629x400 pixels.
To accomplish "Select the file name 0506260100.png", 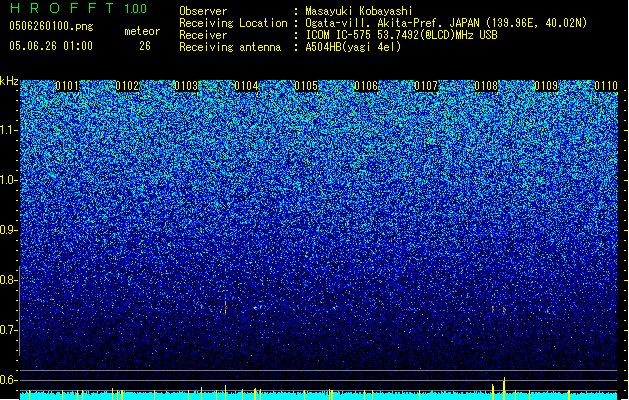I will click(x=51, y=26).
